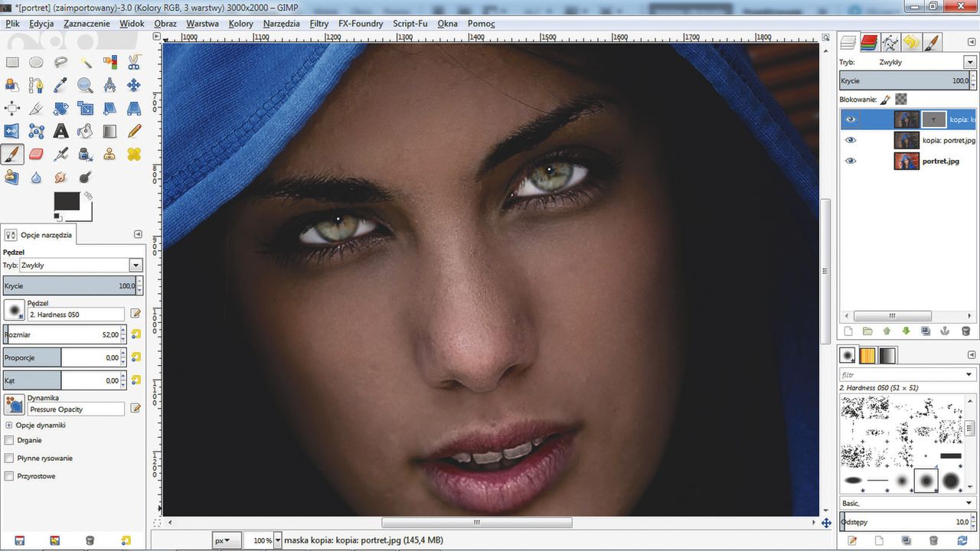Select the Free Select lasso tool
This screenshot has width=980, height=551.
coord(60,62)
